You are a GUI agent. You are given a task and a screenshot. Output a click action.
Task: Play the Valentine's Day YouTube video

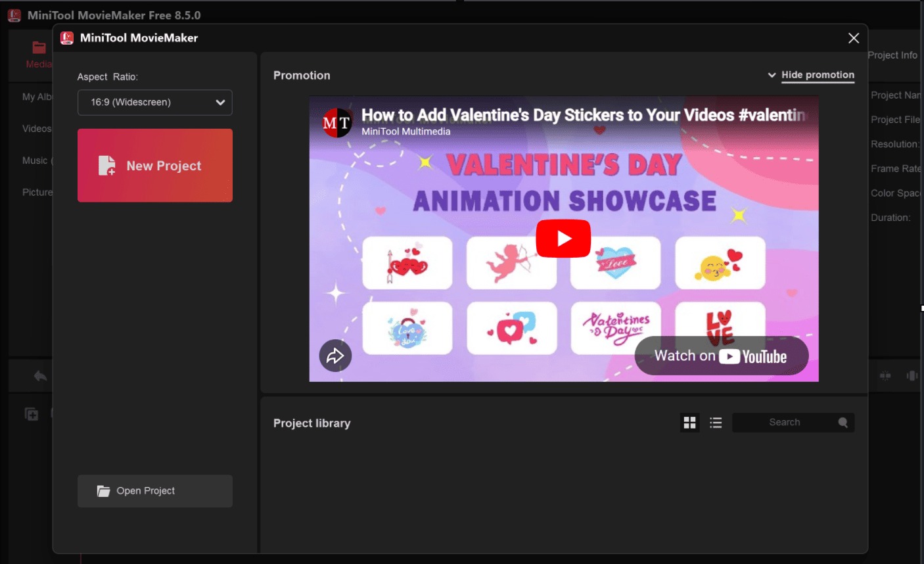click(x=563, y=239)
